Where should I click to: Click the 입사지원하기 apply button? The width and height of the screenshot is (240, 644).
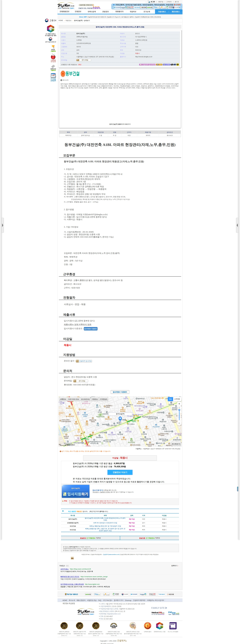76,491
